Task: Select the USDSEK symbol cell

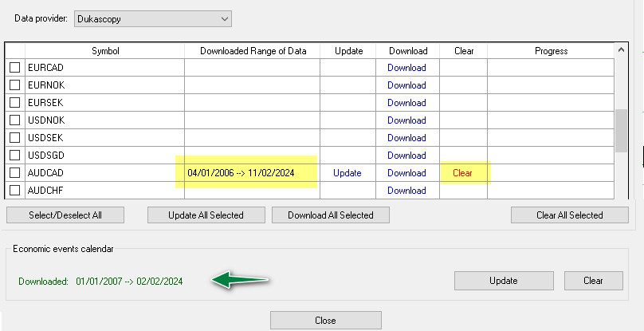Action: (x=104, y=138)
